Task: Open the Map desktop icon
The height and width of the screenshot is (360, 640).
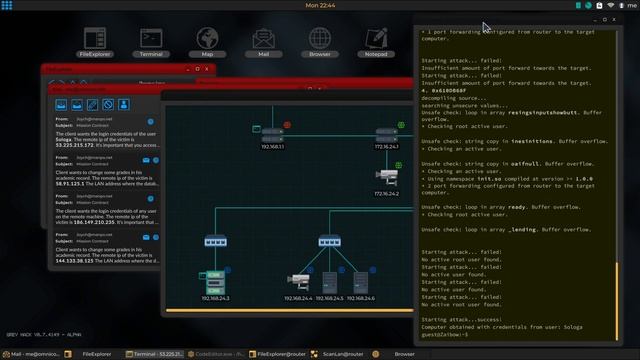Action: click(207, 41)
